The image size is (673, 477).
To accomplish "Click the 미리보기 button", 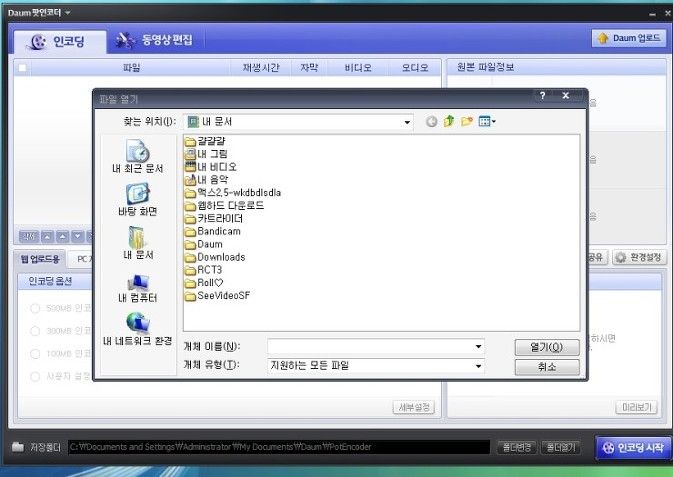I will [637, 407].
